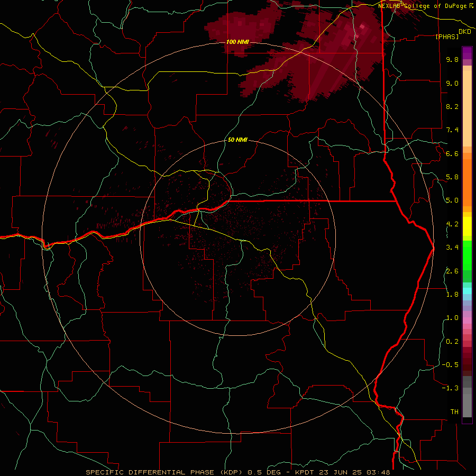Image resolution: width=476 pixels, height=476 pixels.
Task: Pick the purple swatch at top of color bar
Action: pos(467,53)
